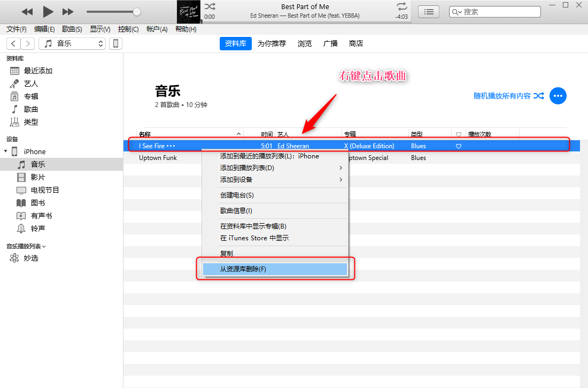The height and width of the screenshot is (388, 588).
Task: Choose 添加到最近的播放列表(L): iPhone
Action: pos(275,156)
